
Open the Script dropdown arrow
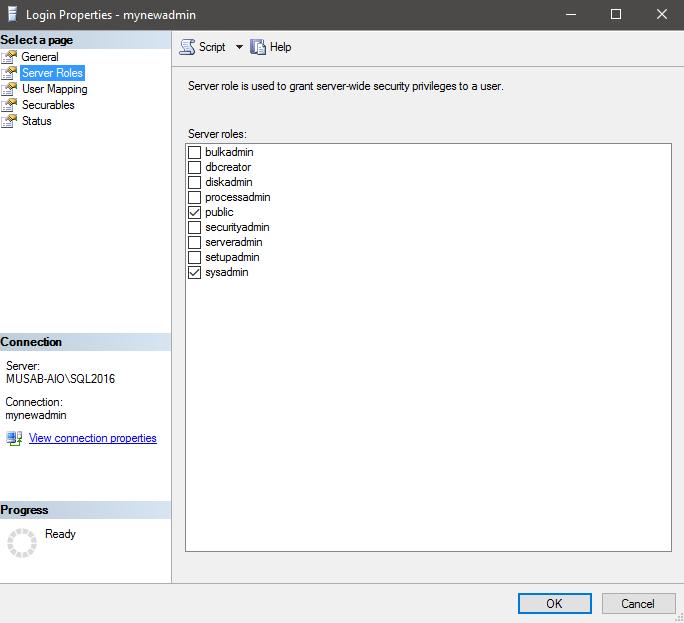239,47
